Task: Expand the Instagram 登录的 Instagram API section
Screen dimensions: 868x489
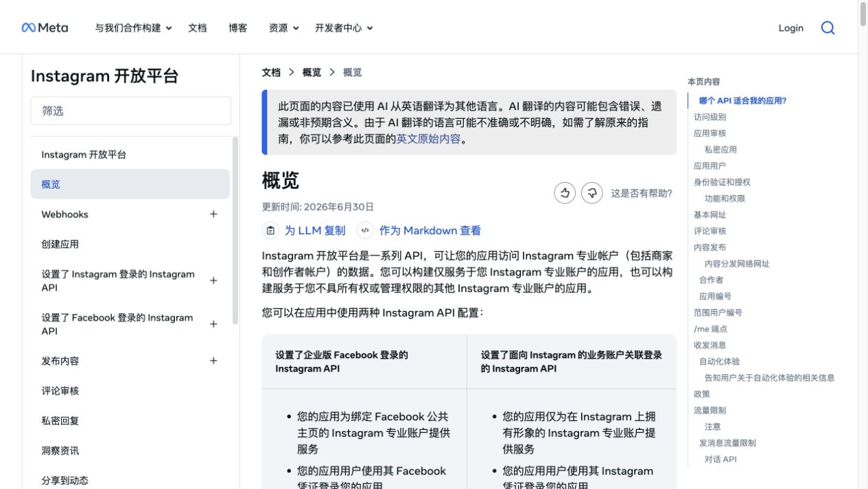Action: coord(213,281)
